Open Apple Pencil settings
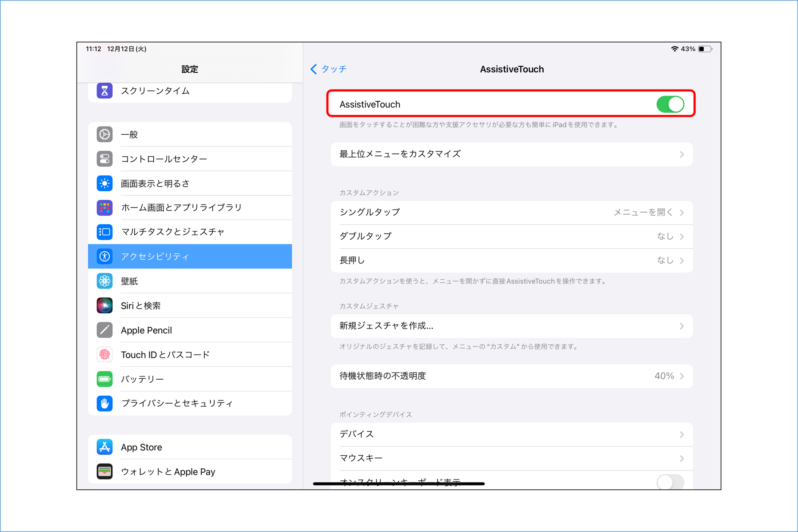The height and width of the screenshot is (532, 798). point(190,330)
